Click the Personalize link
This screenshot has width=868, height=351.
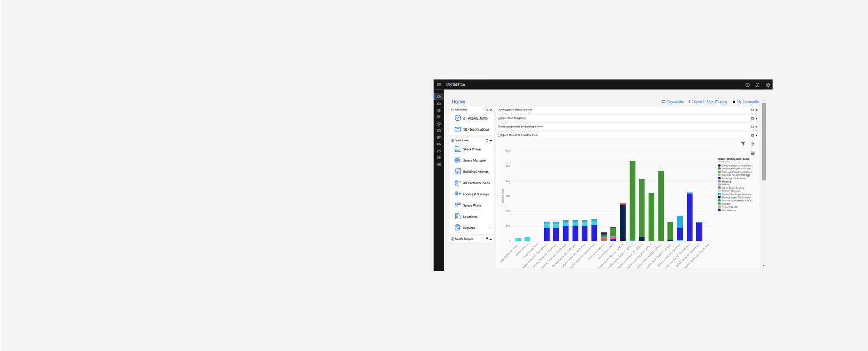click(x=675, y=101)
